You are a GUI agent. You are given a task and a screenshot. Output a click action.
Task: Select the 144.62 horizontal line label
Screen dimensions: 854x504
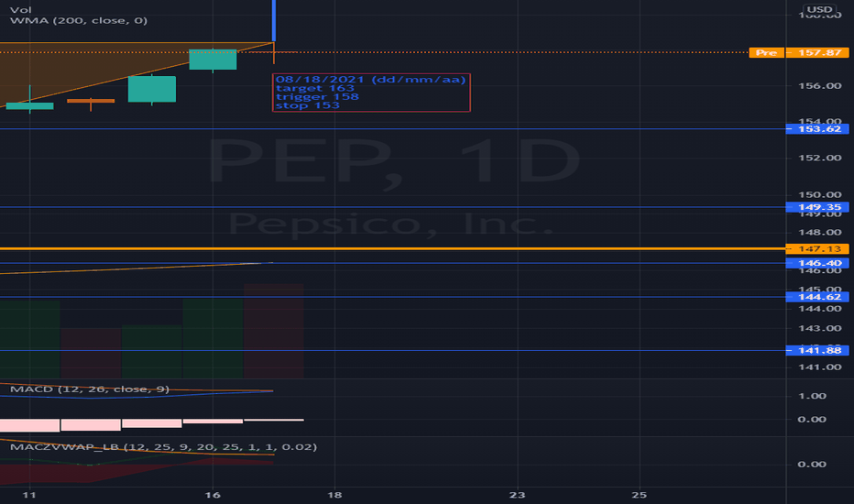click(817, 297)
